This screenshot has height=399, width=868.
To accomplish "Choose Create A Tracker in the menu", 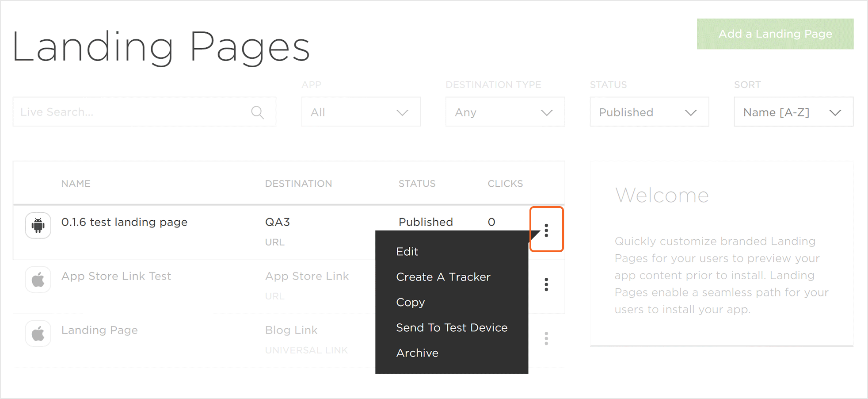I will point(443,277).
